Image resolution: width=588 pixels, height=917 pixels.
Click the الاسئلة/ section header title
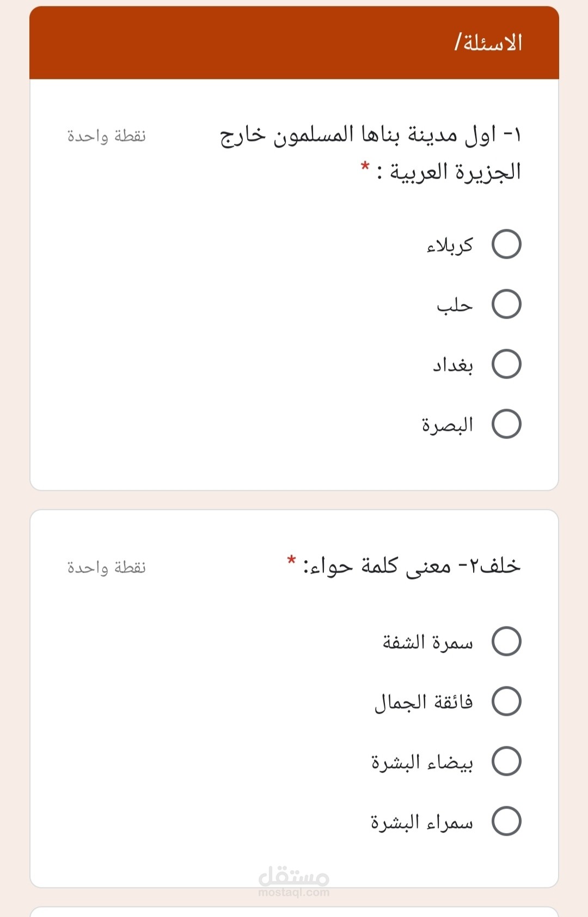(488, 42)
